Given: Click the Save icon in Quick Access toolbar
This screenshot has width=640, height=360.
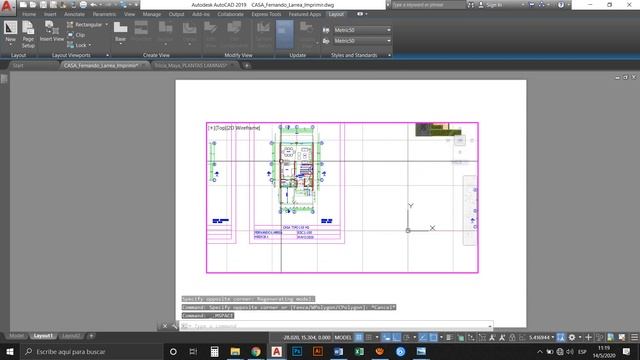Looking at the screenshot, I should (43, 5).
